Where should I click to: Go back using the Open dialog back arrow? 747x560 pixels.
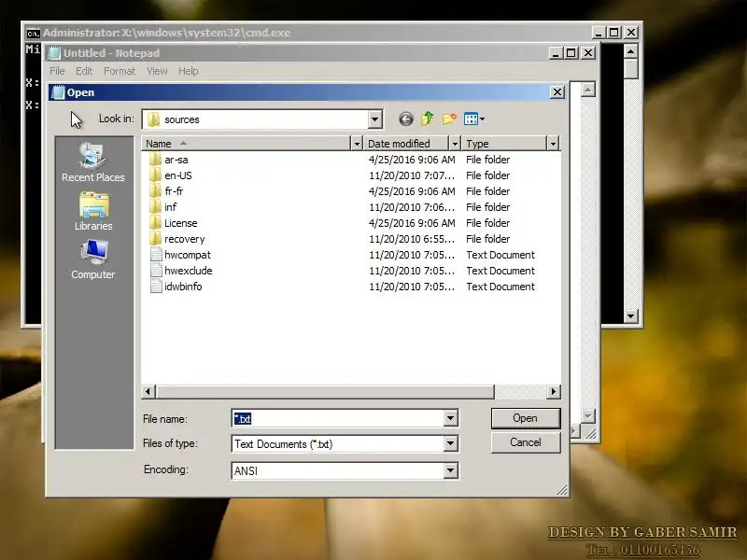pos(406,119)
